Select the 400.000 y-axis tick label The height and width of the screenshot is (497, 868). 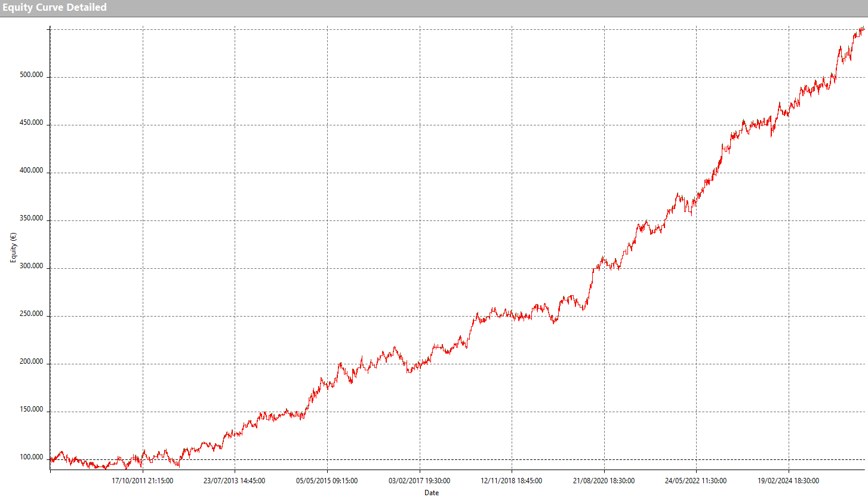click(x=32, y=171)
